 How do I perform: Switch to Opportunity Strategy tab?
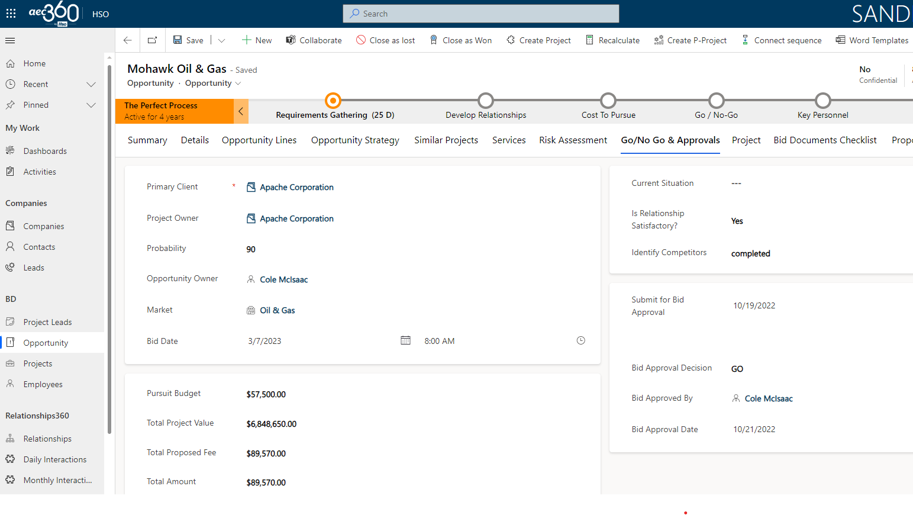[355, 140]
